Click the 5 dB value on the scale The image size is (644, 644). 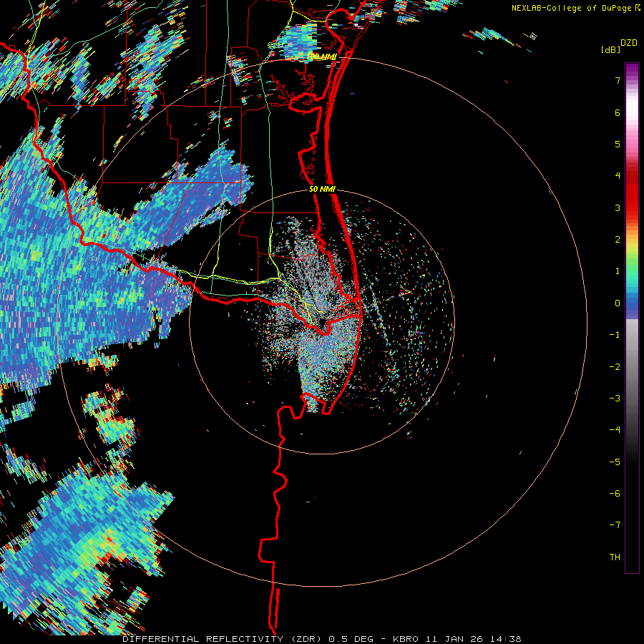[618, 144]
